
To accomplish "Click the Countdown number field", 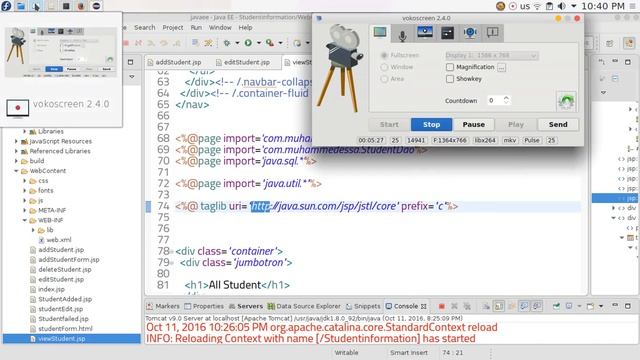I will [495, 100].
